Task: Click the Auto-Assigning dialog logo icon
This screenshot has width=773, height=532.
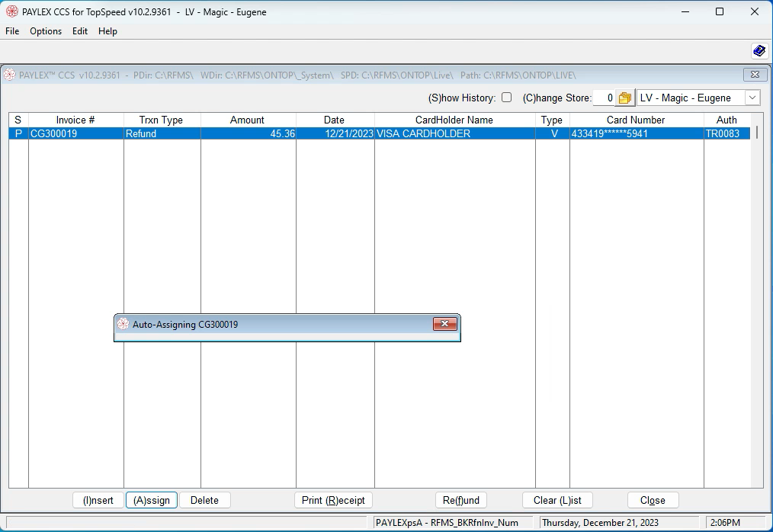Action: [123, 324]
